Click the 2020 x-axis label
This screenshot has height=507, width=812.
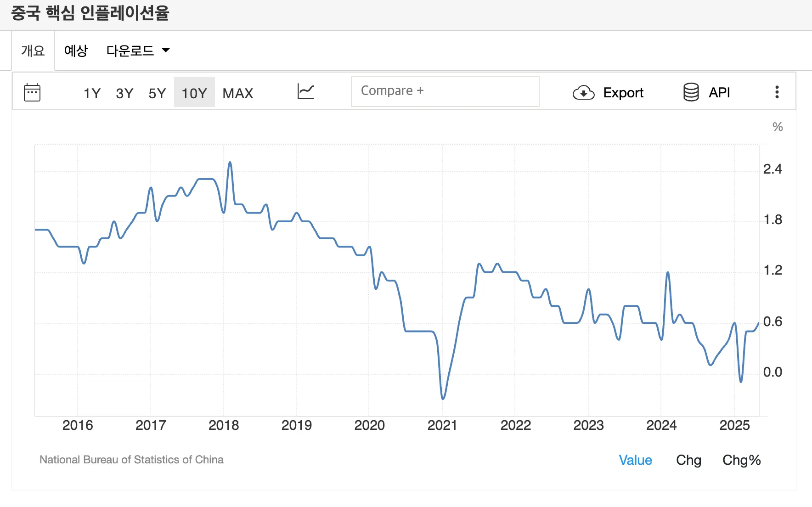tap(369, 425)
